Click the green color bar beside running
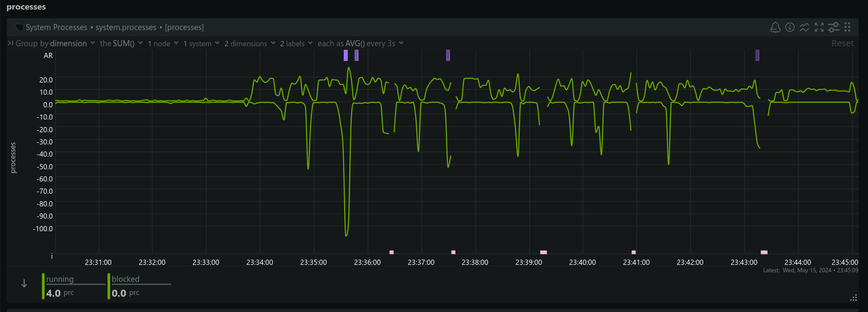The width and height of the screenshot is (868, 312). point(43,286)
